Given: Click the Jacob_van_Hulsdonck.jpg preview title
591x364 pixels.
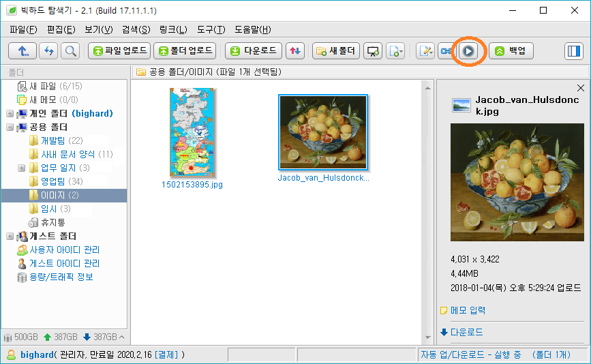Looking at the screenshot, I should tap(527, 106).
